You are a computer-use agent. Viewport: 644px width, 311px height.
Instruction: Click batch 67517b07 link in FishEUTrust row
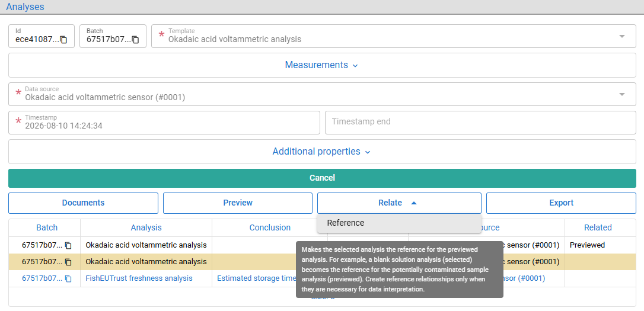pyautogui.click(x=42, y=278)
